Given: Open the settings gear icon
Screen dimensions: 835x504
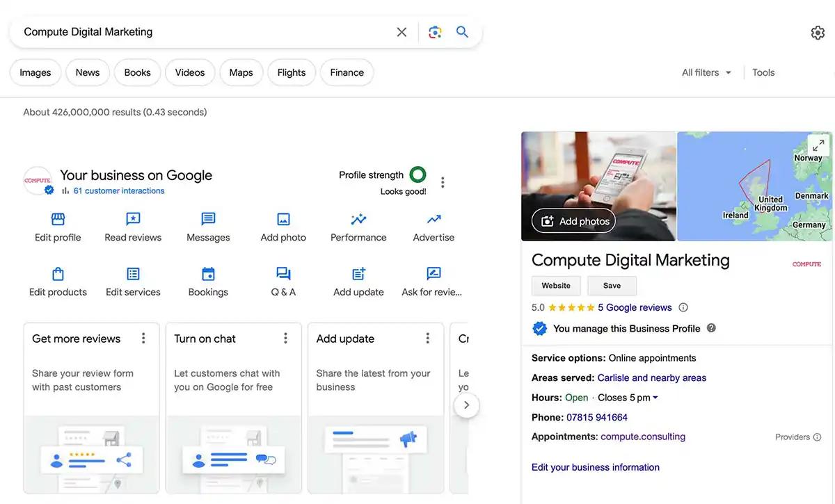Looking at the screenshot, I should 818,33.
